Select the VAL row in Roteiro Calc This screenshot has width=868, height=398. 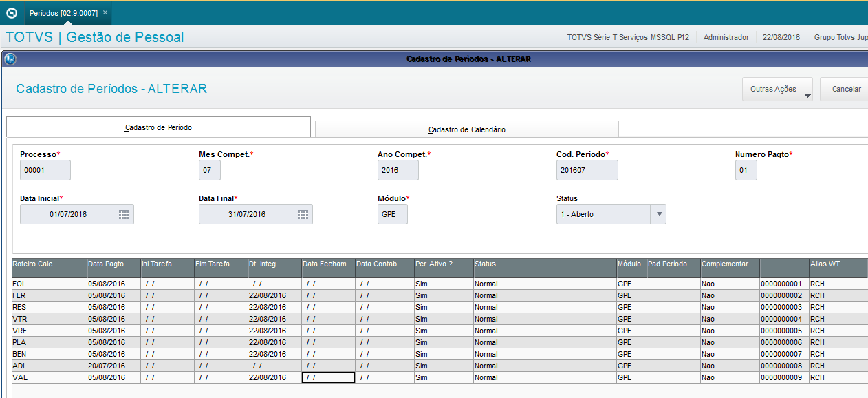click(50, 377)
